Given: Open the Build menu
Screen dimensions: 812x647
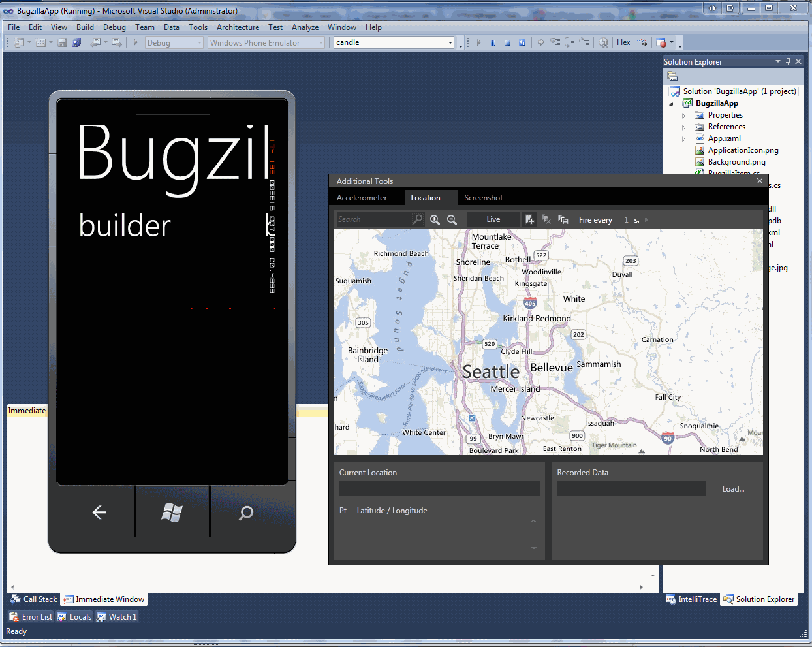Looking at the screenshot, I should tap(85, 27).
